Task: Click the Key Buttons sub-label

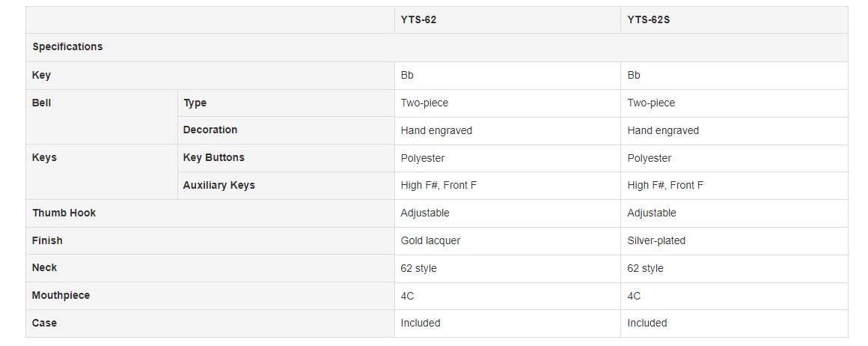Action: coord(214,157)
